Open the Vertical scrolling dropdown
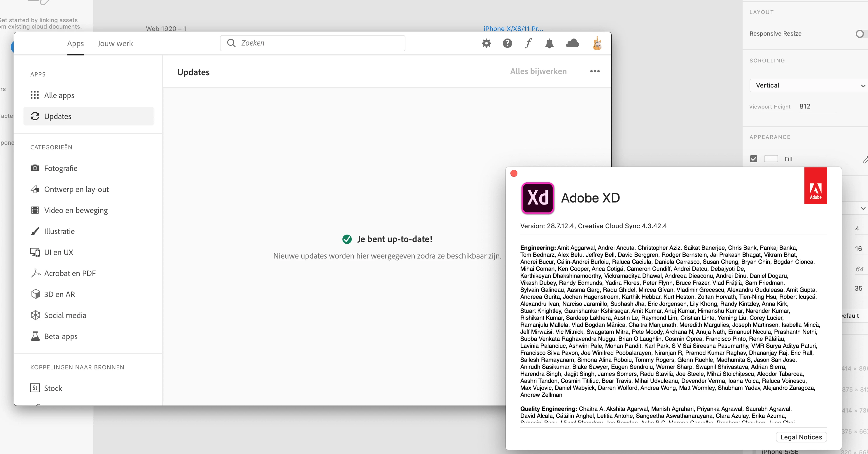 (x=809, y=85)
